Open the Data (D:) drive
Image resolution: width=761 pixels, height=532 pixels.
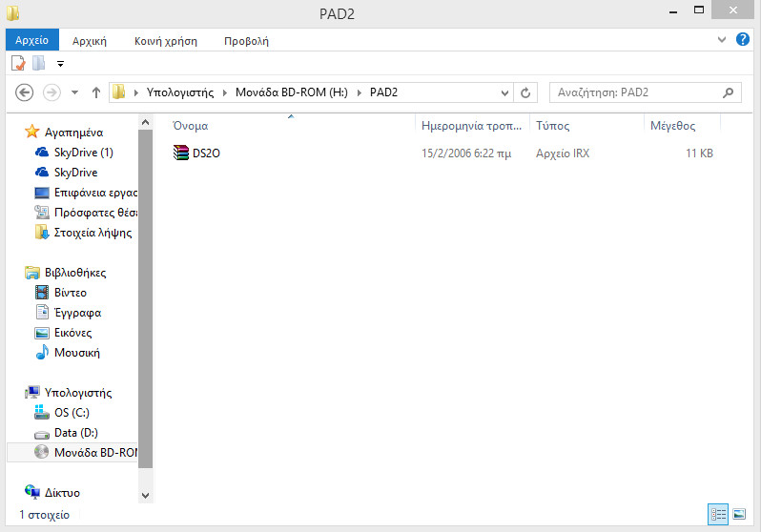(75, 433)
